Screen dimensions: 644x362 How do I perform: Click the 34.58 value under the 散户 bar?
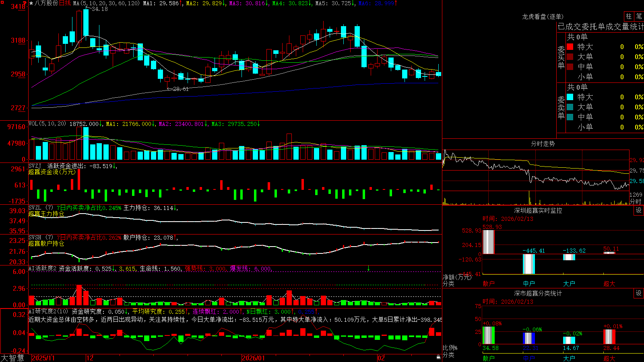491,348
